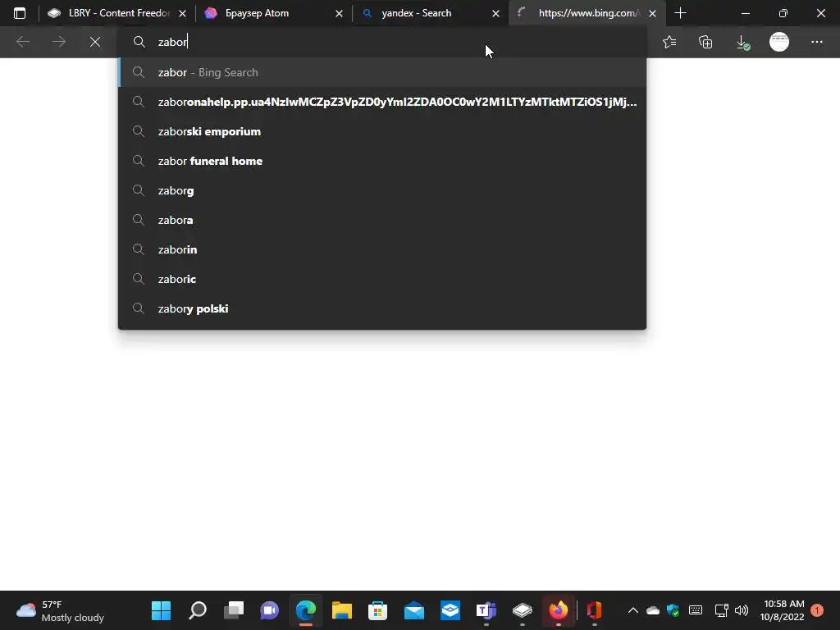The image size is (840, 630).
Task: Open volume speaker tray icon
Action: (x=742, y=610)
